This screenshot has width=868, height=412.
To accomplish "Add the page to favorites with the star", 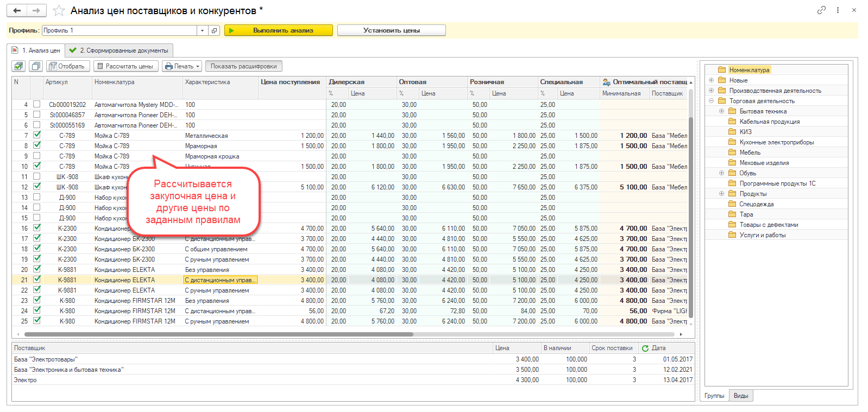I will click(x=59, y=11).
